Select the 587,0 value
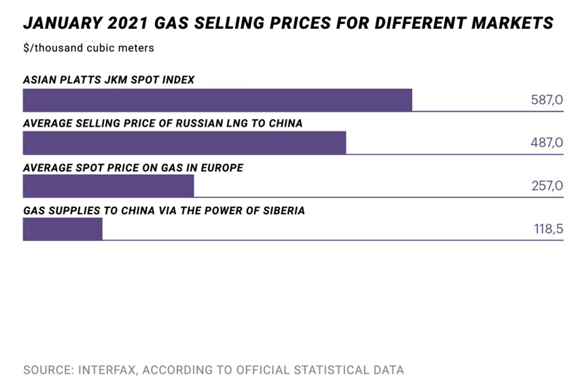 click(547, 100)
